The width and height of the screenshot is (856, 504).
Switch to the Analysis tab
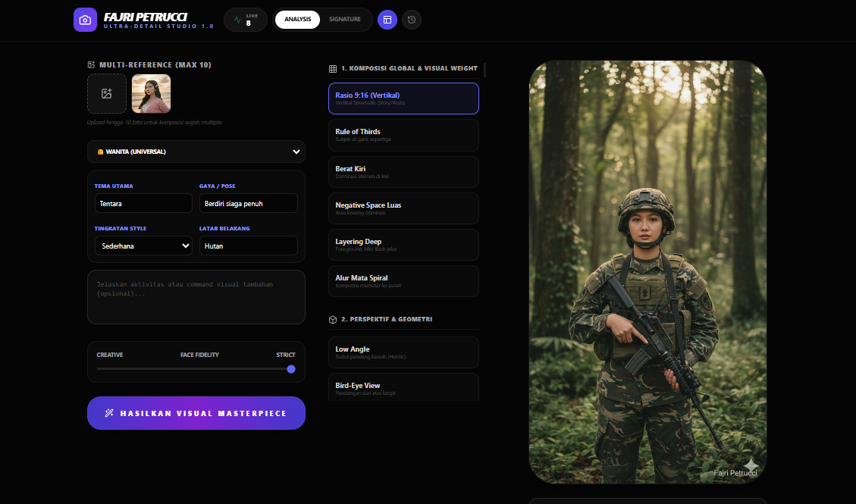pos(297,20)
